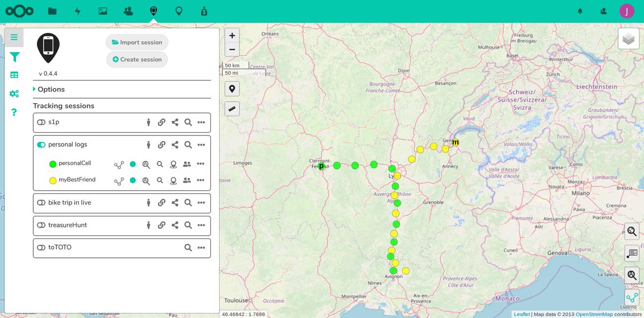This screenshot has height=318, width=644.
Task: Open myBestFriend more options menu
Action: coord(201,180)
